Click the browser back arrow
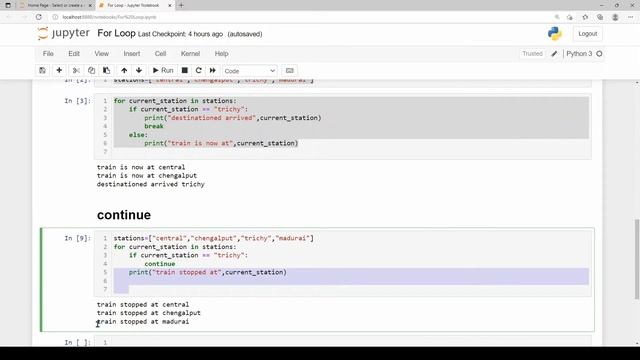The width and height of the screenshot is (640, 360). point(9,17)
